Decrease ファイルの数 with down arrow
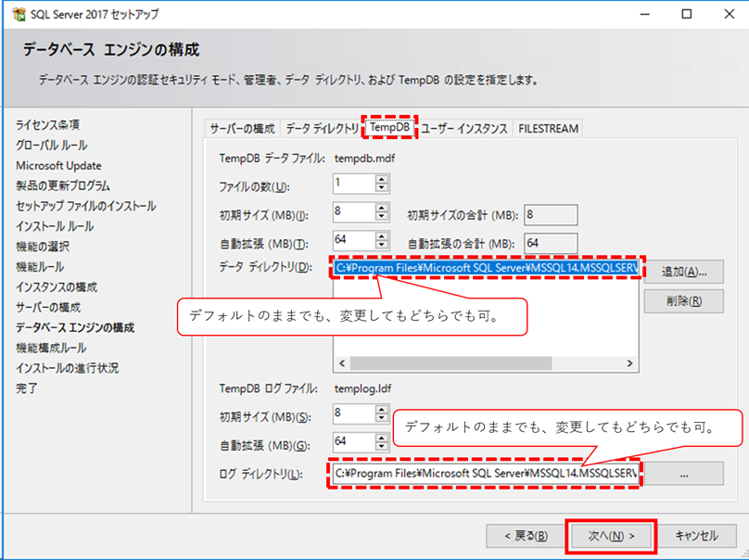749x560 pixels. tap(382, 188)
